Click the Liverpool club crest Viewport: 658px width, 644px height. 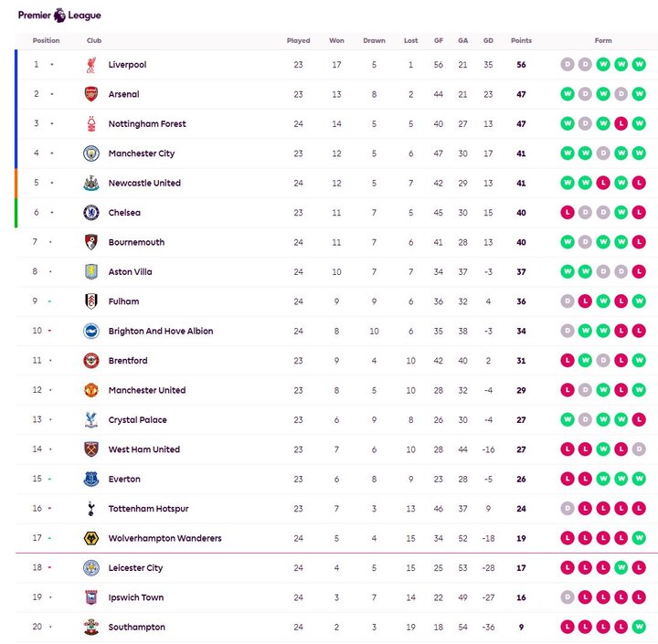(x=90, y=65)
